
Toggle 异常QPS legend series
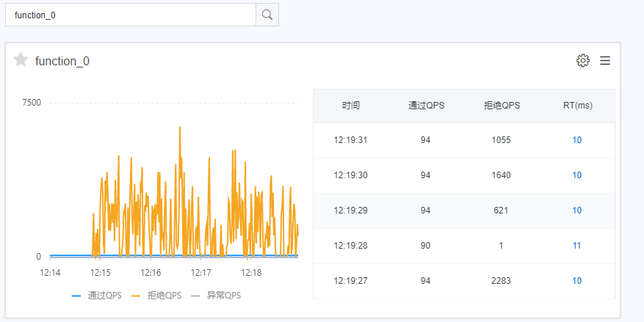tap(216, 296)
